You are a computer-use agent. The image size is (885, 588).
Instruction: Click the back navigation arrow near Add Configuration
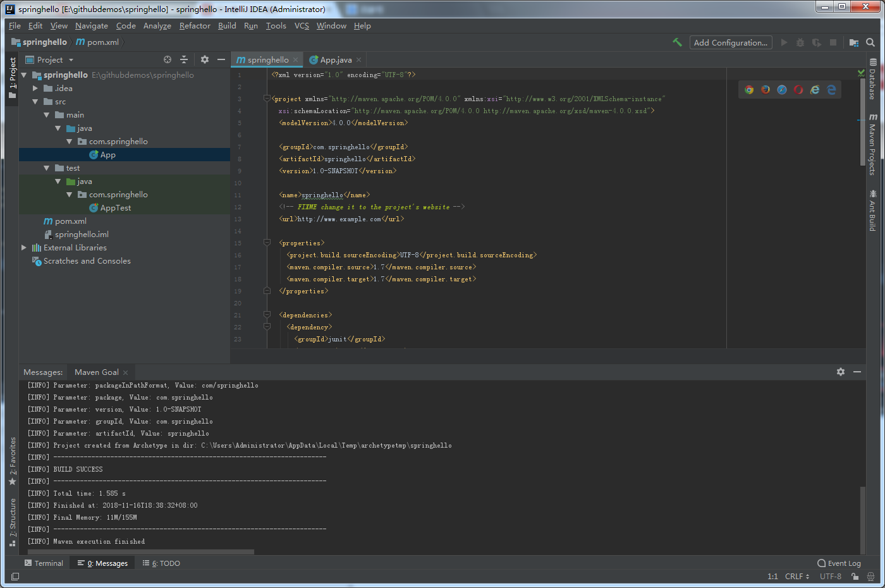(x=677, y=42)
